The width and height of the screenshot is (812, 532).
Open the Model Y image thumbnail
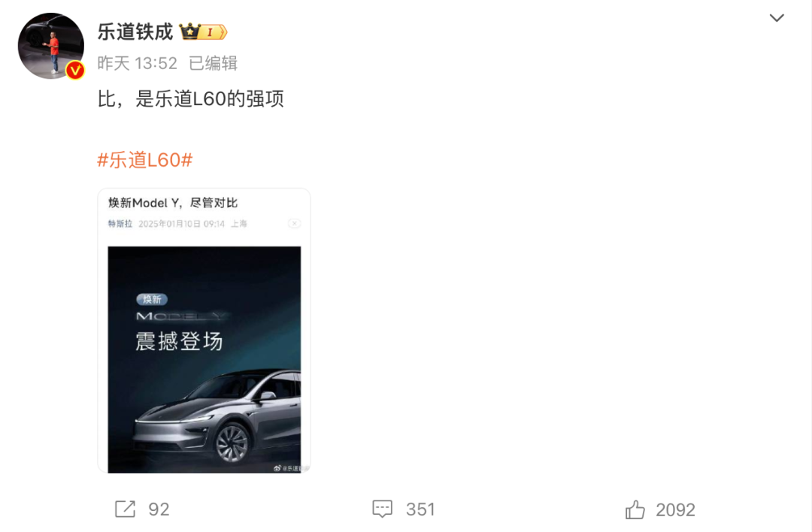(x=204, y=331)
